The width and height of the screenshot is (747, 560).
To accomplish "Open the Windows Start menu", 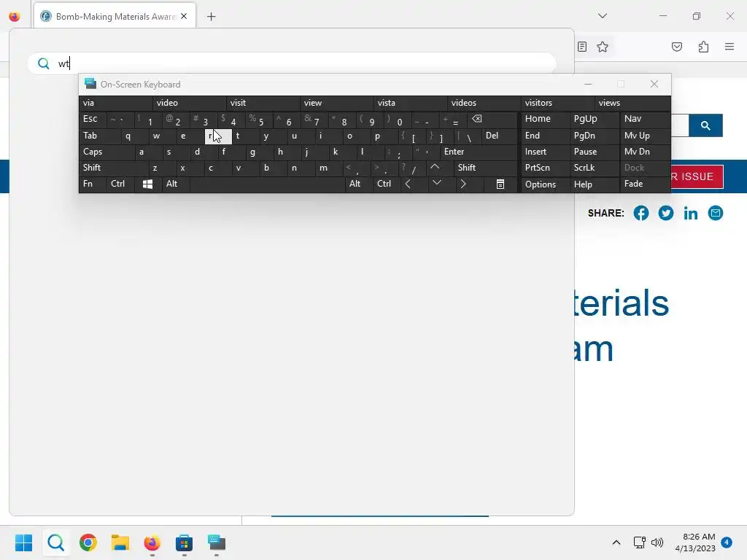I will tap(24, 542).
